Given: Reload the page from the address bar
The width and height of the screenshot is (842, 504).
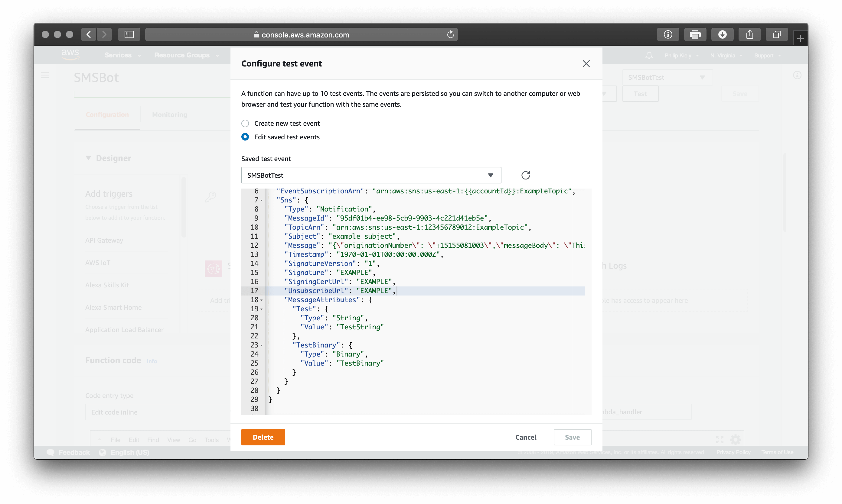Looking at the screenshot, I should click(450, 34).
